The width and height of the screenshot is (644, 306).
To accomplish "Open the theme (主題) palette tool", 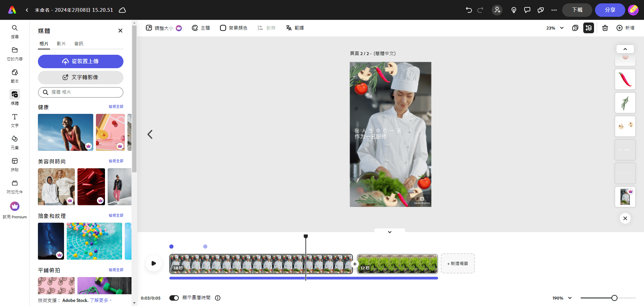I will tap(201, 28).
